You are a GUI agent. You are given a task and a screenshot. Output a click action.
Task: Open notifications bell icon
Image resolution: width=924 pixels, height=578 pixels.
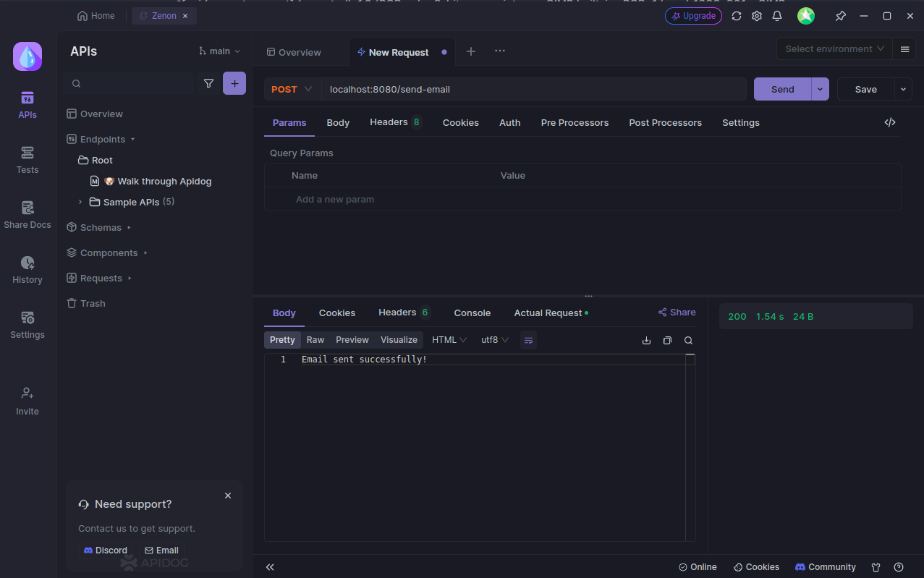(x=777, y=16)
